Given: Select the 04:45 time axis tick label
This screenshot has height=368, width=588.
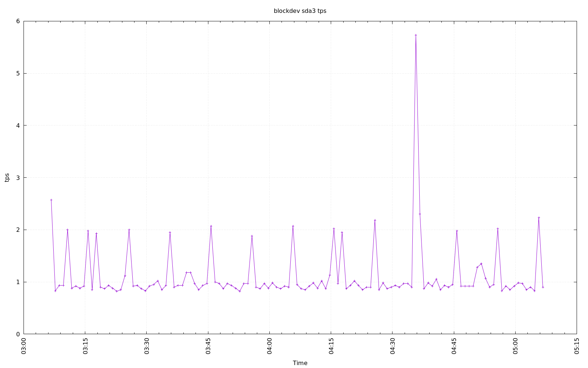Looking at the screenshot, I should coord(454,347).
